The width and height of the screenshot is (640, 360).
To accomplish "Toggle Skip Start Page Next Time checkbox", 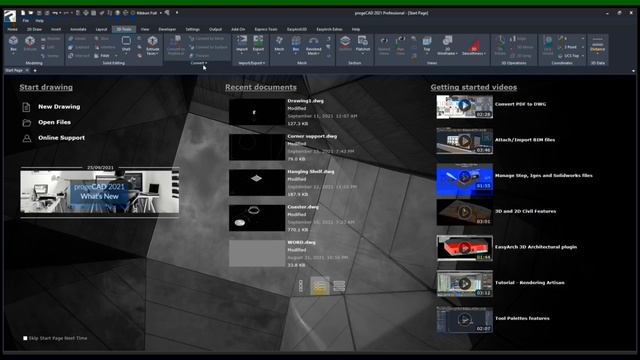I will [x=25, y=338].
